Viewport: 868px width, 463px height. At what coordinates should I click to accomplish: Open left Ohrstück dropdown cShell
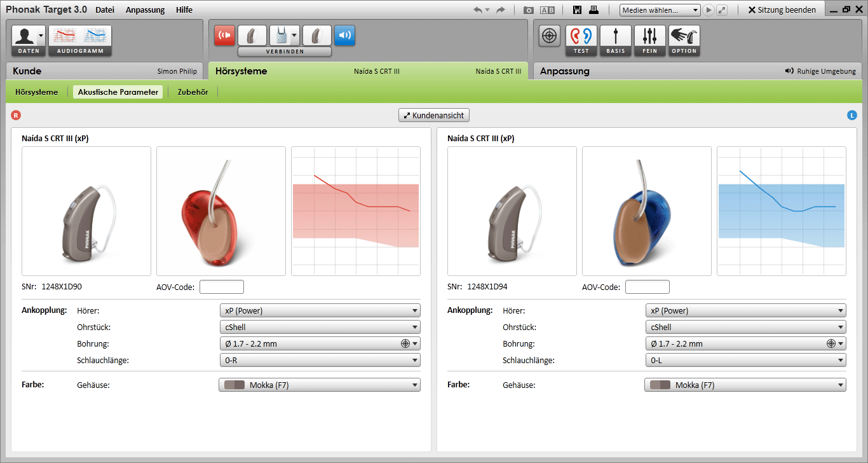(x=745, y=327)
